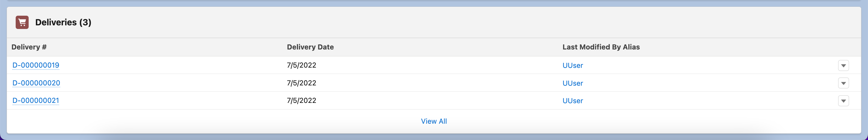Image resolution: width=868 pixels, height=140 pixels.
Task: Click Last Modified By Alias column header
Action: point(601,47)
